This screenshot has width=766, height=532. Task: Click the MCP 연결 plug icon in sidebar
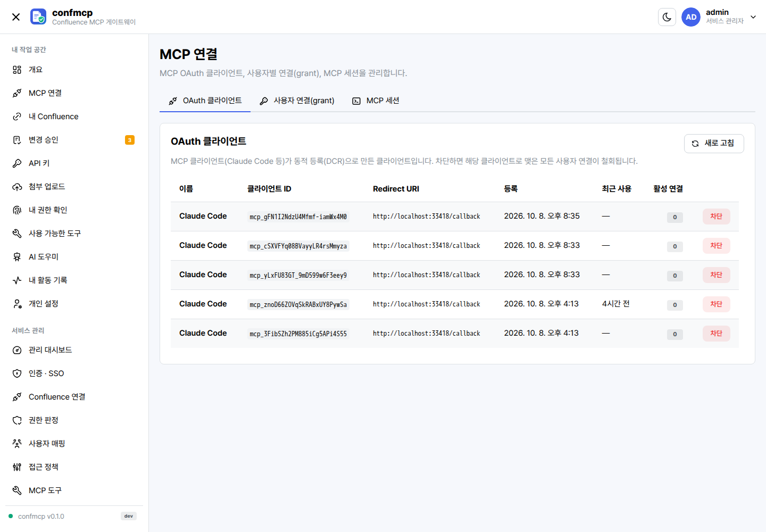(x=17, y=93)
